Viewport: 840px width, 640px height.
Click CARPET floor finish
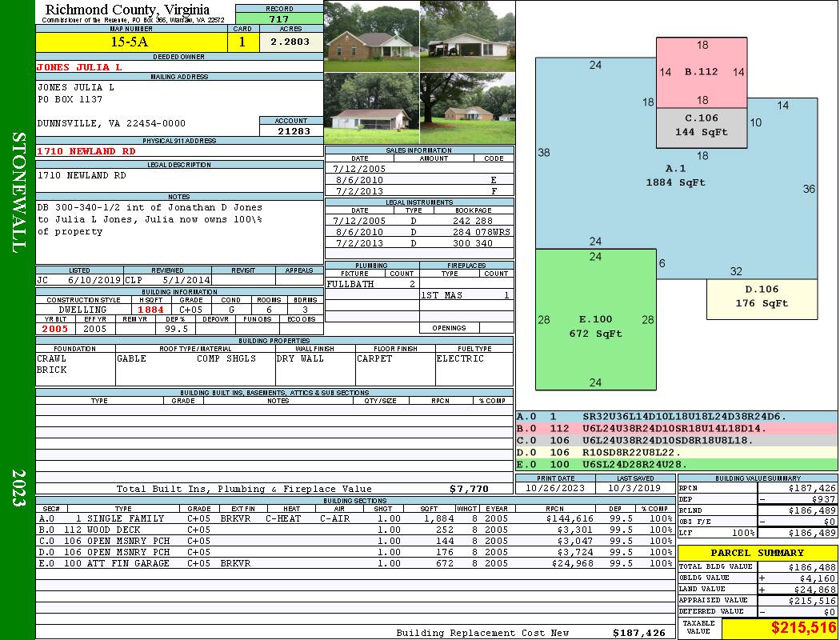(x=374, y=358)
